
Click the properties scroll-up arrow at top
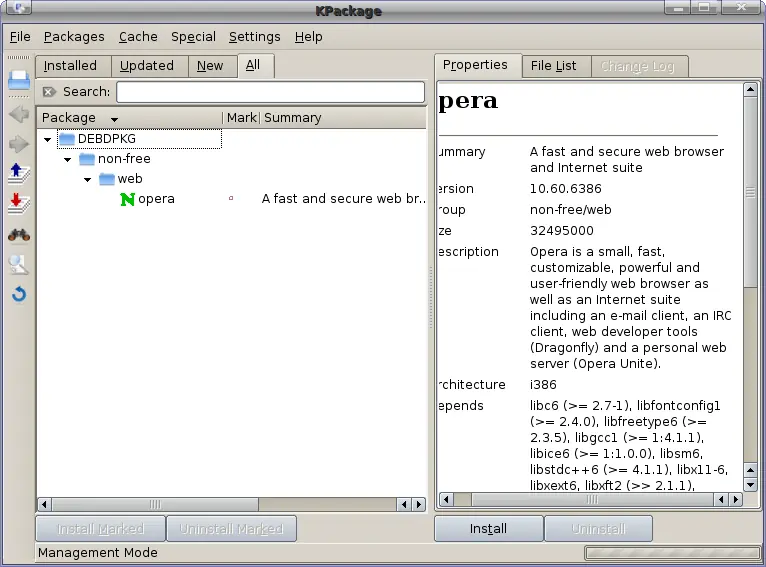(x=750, y=89)
